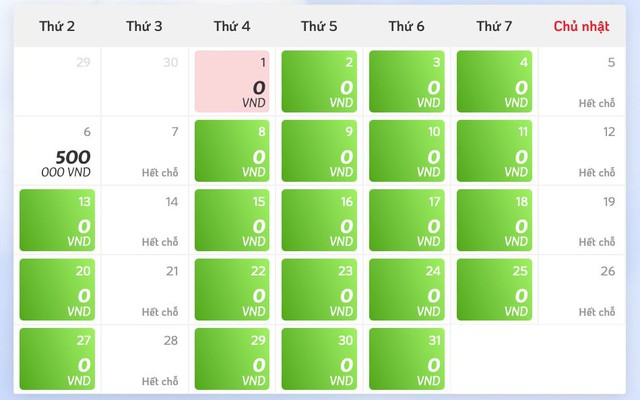640x400 pixels.
Task: Click sold-out day 7 marked Hết chỗ
Action: (144, 151)
